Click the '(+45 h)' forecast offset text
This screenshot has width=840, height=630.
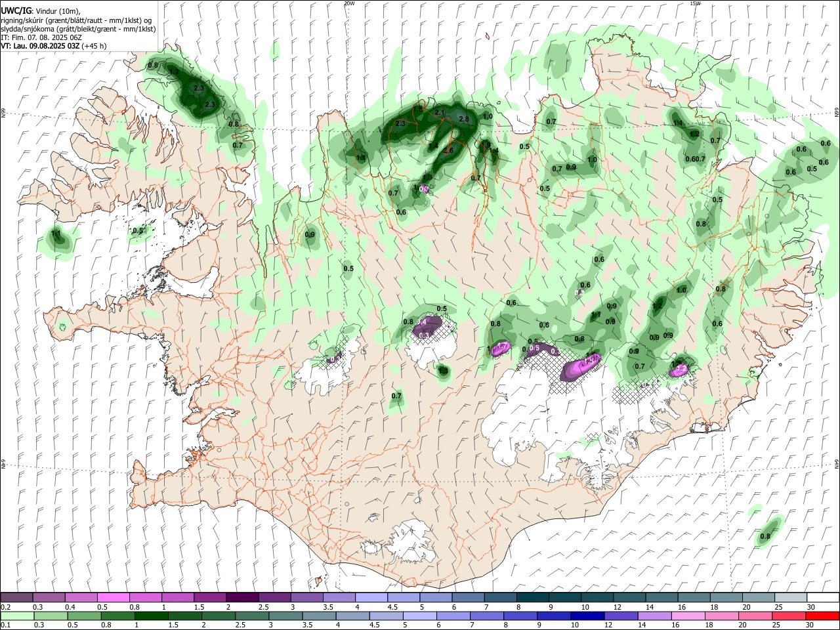point(94,46)
